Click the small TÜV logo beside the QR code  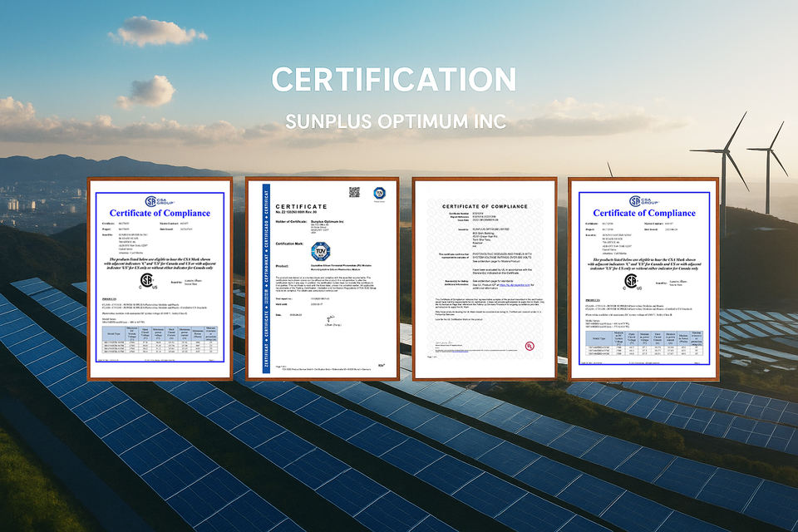click(x=379, y=192)
